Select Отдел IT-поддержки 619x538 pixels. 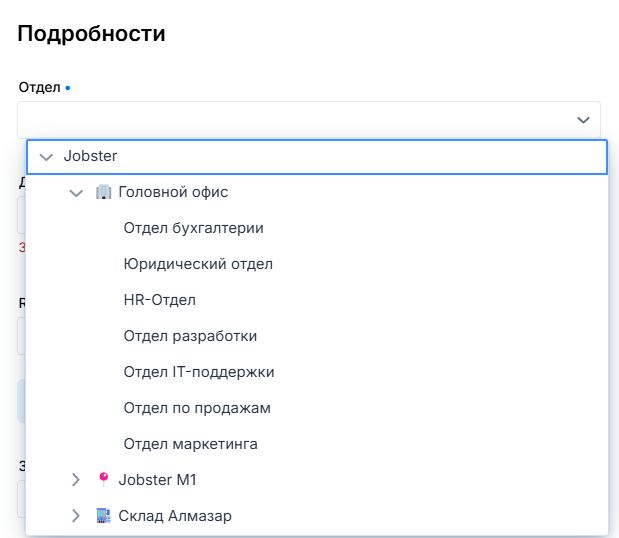(199, 372)
